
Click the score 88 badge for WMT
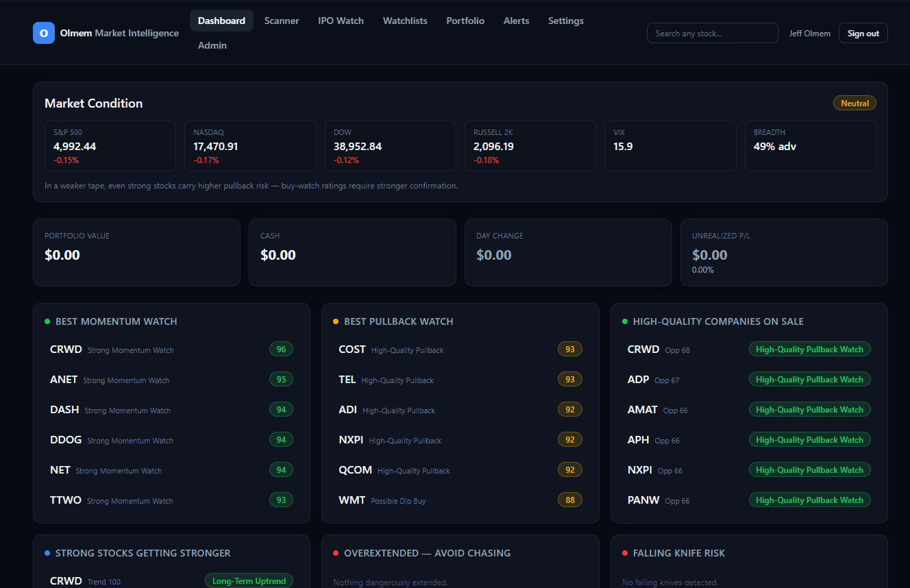tap(570, 500)
